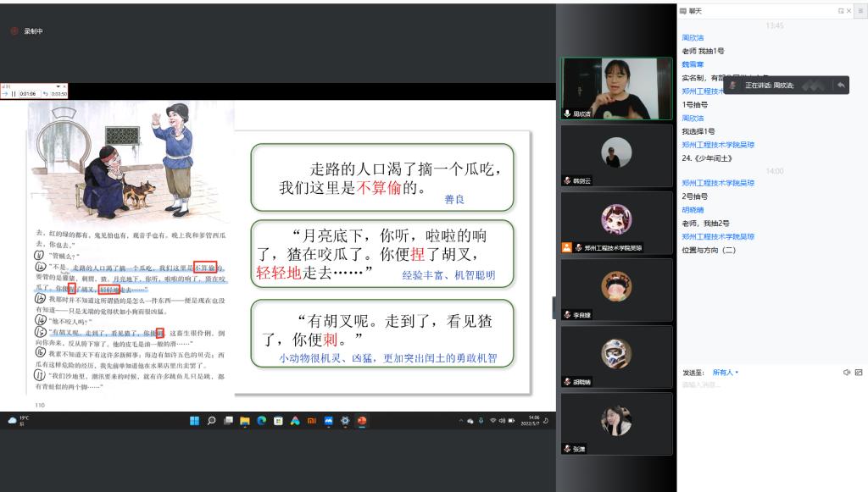Click the reply arrow on speaking popup
The image size is (868, 492).
tap(841, 86)
